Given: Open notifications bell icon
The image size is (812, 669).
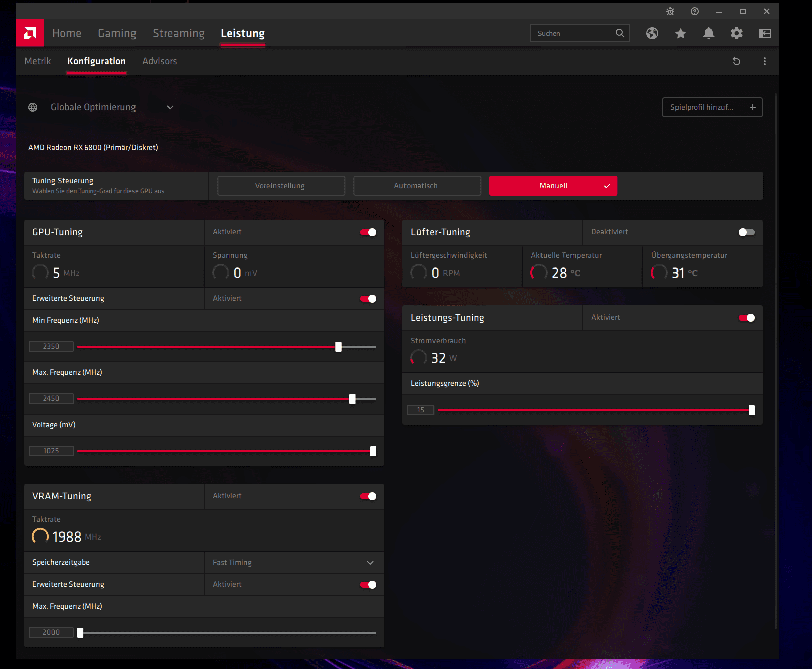Looking at the screenshot, I should tap(709, 33).
